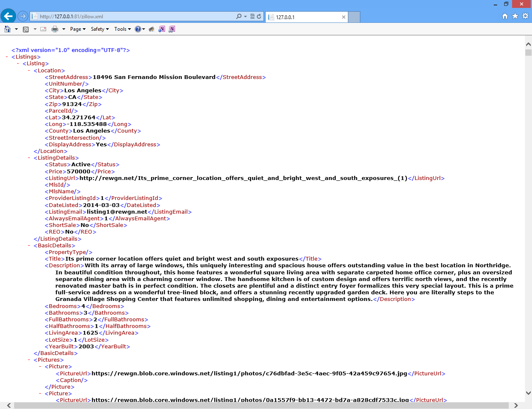Screen dimensions: 532x409
Task: Click the Zip value 91324
Action: coord(72,104)
